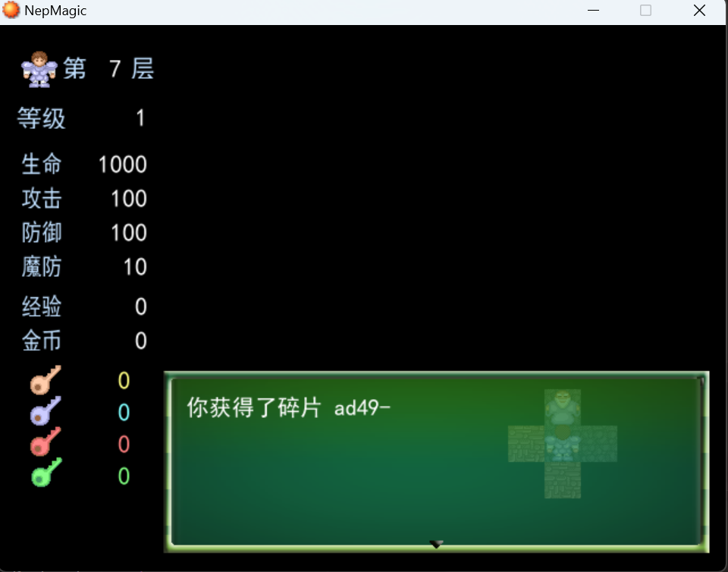Click the NepMagic app icon in title bar

point(11,10)
